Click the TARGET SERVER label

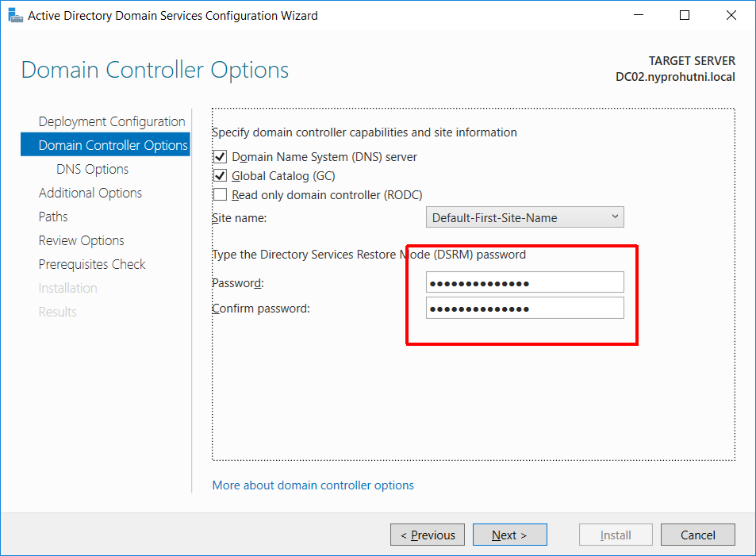point(692,61)
